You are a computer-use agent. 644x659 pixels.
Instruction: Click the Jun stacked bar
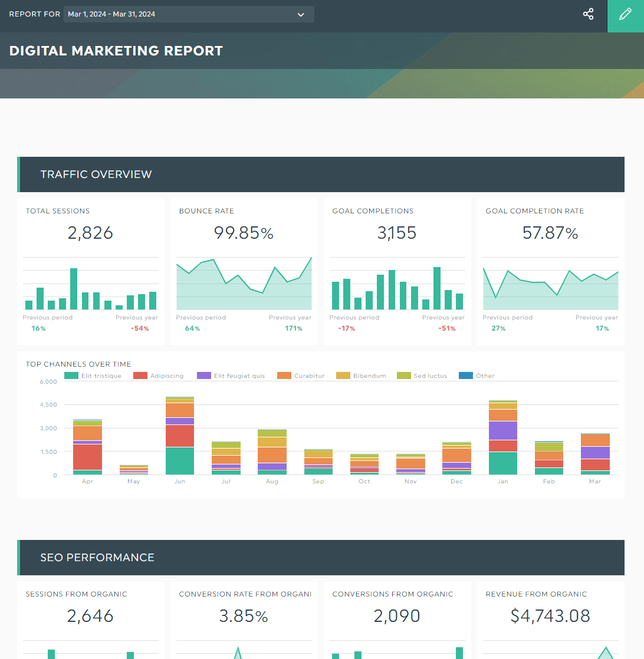coord(180,436)
